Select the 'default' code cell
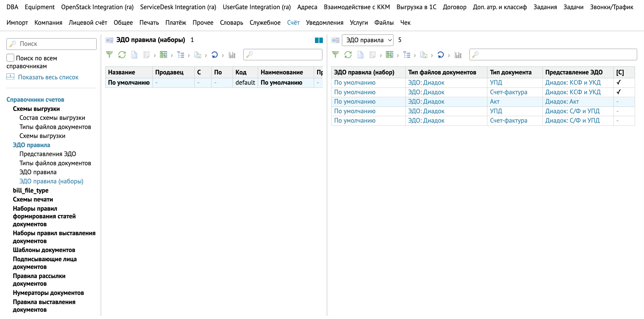Viewport: 644px width, 319px height. point(245,83)
